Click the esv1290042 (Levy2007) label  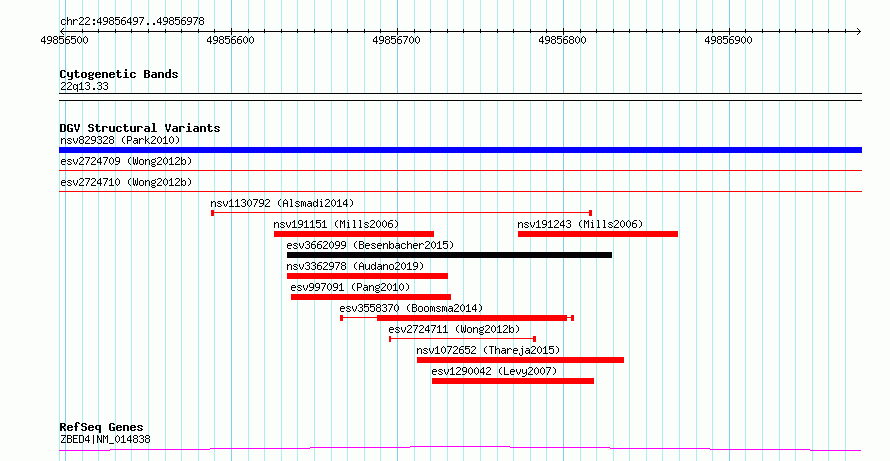pos(494,371)
